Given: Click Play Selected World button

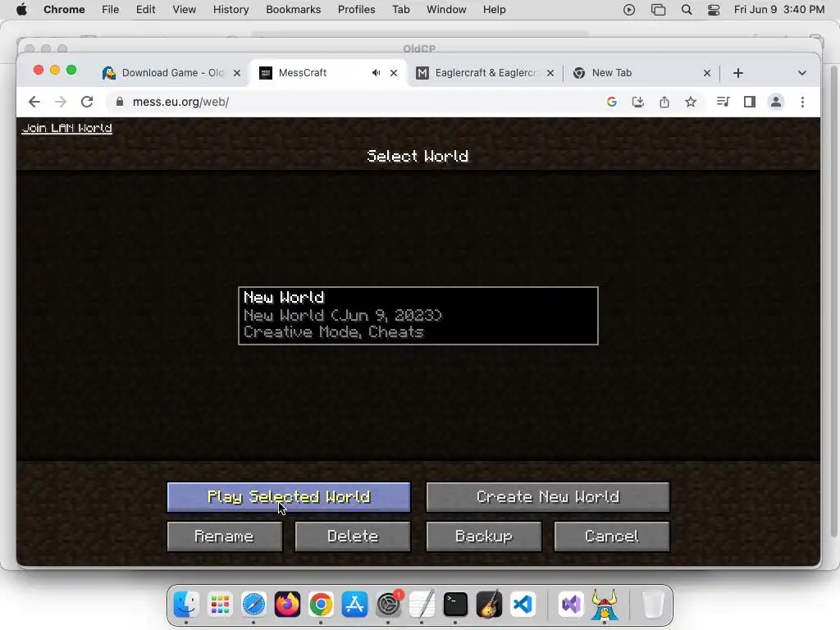Looking at the screenshot, I should tap(289, 497).
